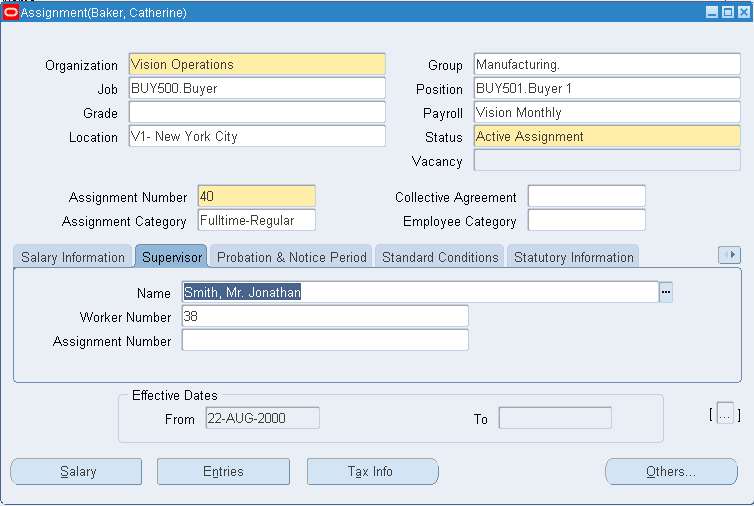This screenshot has width=754, height=506.
Task: Click the Grade input field
Action: [257, 113]
